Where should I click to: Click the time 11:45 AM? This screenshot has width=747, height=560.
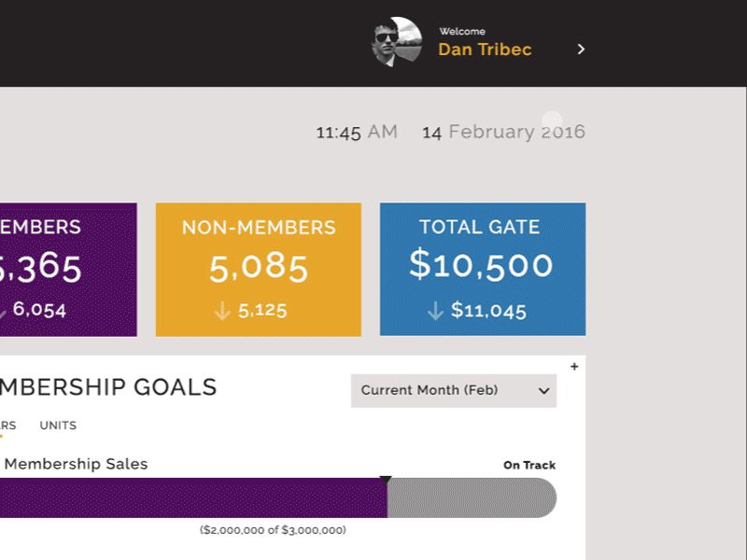357,132
